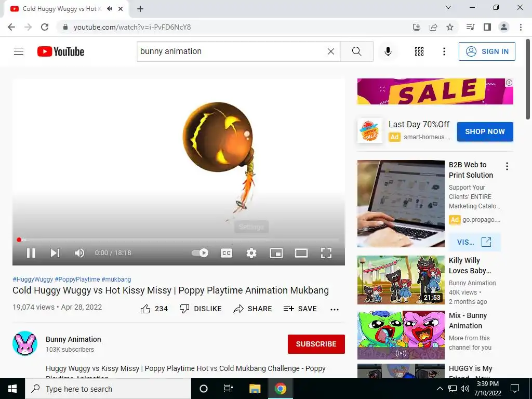Open B2B Web to Print laptop thumbnail

tap(401, 204)
